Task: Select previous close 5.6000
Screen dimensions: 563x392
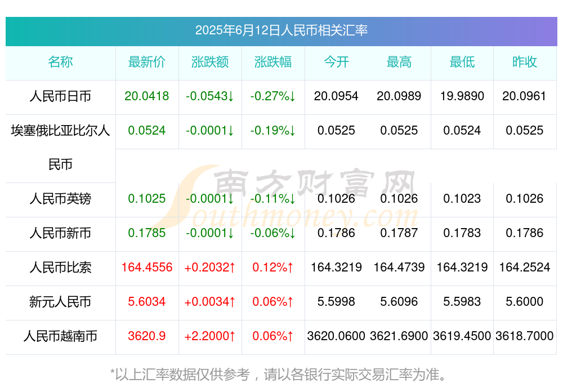Action: (x=525, y=302)
